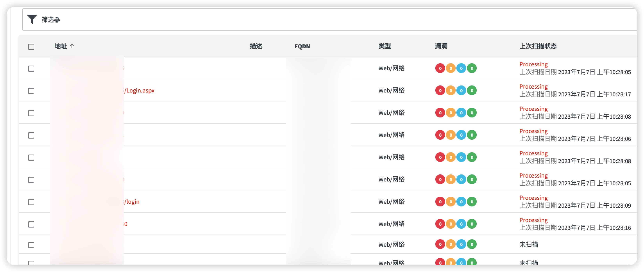This screenshot has width=644, height=272.
Task: Click the address column sort arrow
Action: click(72, 46)
